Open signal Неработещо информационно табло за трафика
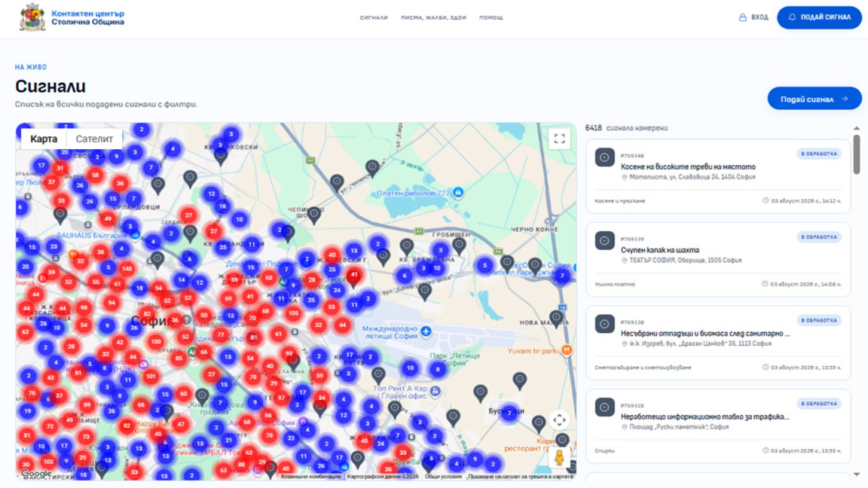This screenshot has height=488, width=868. coord(704,416)
